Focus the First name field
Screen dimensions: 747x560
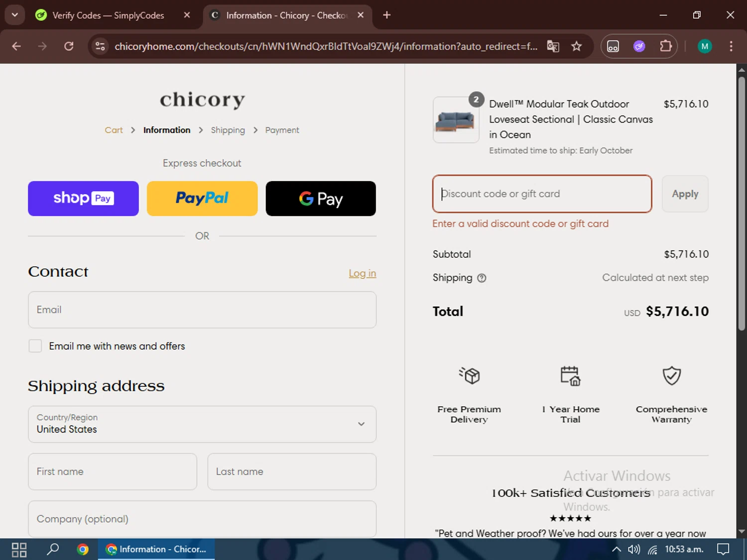pyautogui.click(x=113, y=471)
